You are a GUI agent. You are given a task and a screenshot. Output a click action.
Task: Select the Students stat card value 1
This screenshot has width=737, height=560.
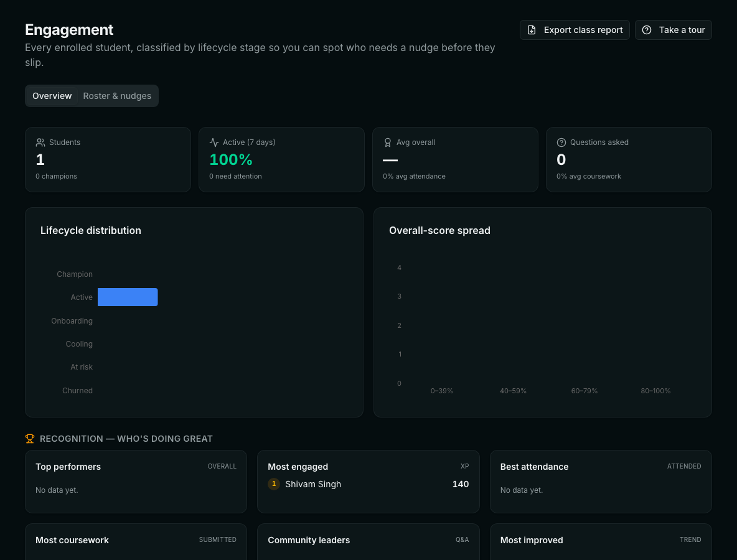[40, 160]
